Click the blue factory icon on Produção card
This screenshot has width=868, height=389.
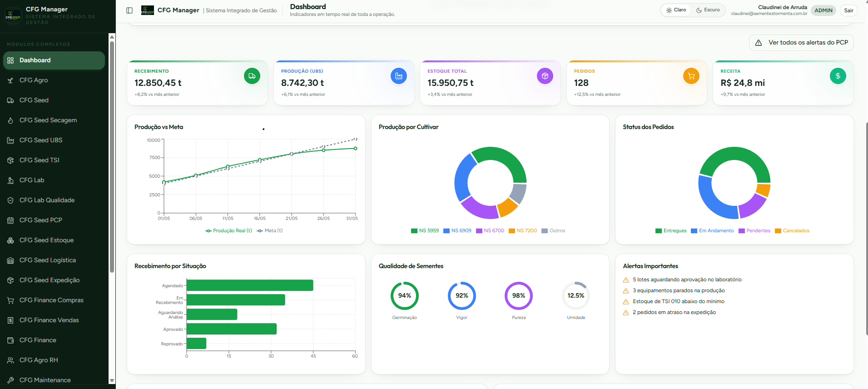click(399, 76)
